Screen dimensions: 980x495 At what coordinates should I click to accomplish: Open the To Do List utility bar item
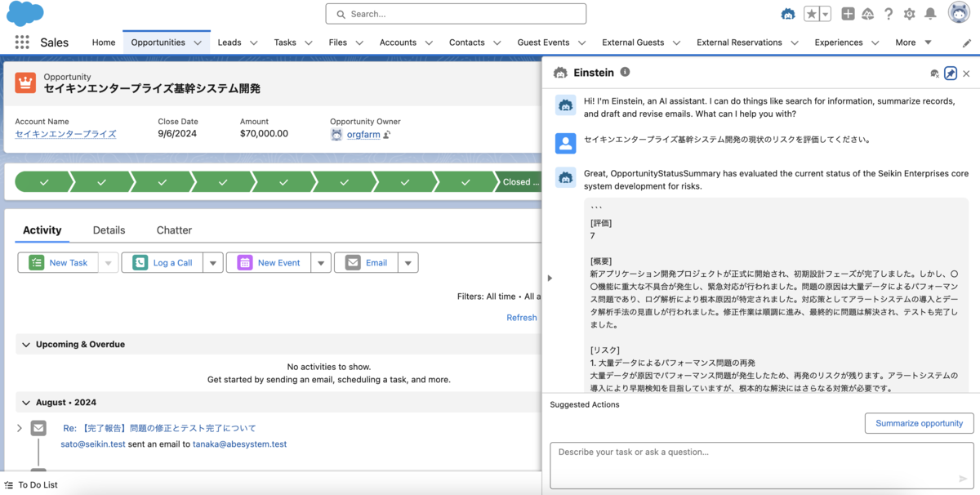(30, 485)
